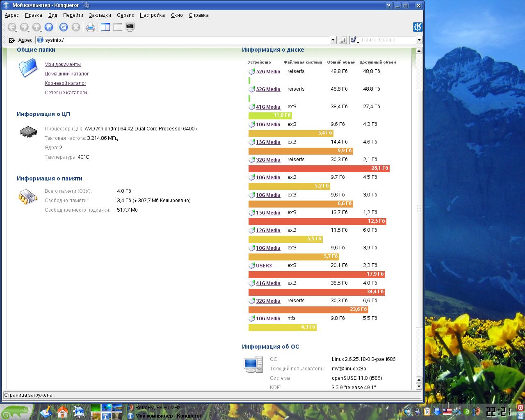
Task: Click the USER3 device link
Action: point(264,266)
